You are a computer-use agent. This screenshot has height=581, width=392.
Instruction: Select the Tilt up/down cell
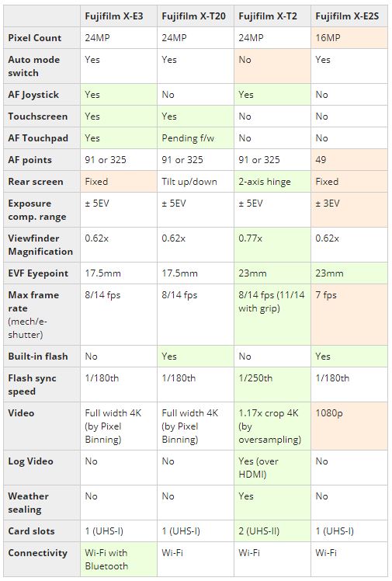[x=196, y=182]
